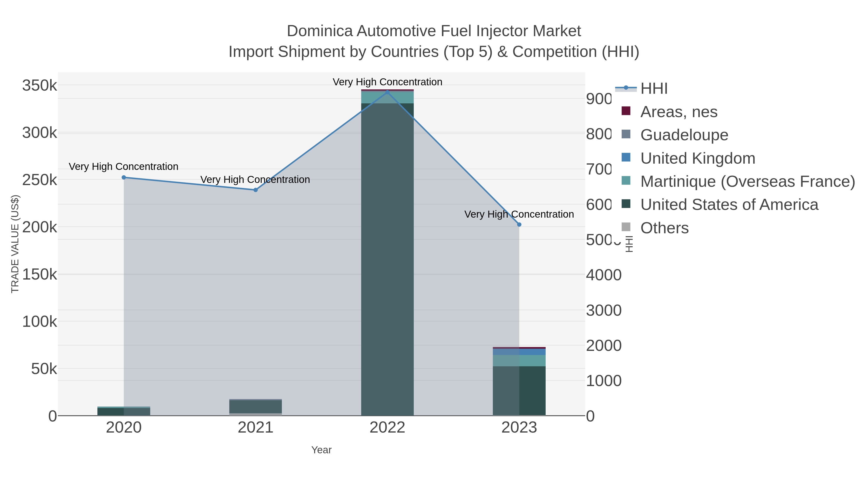
Task: Toggle the HHI legend entry
Action: pos(641,88)
